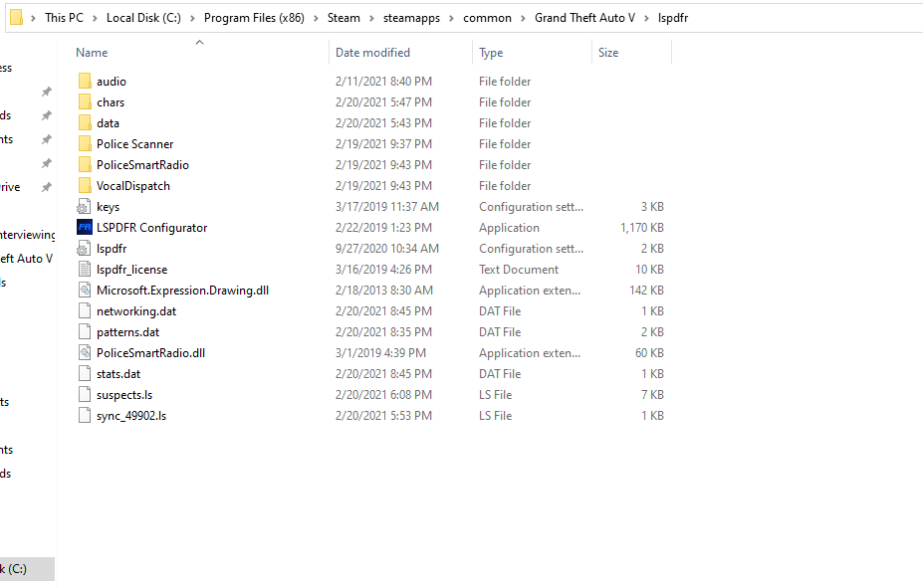Click the folder icon in address bar
The image size is (923, 588).
[17, 18]
